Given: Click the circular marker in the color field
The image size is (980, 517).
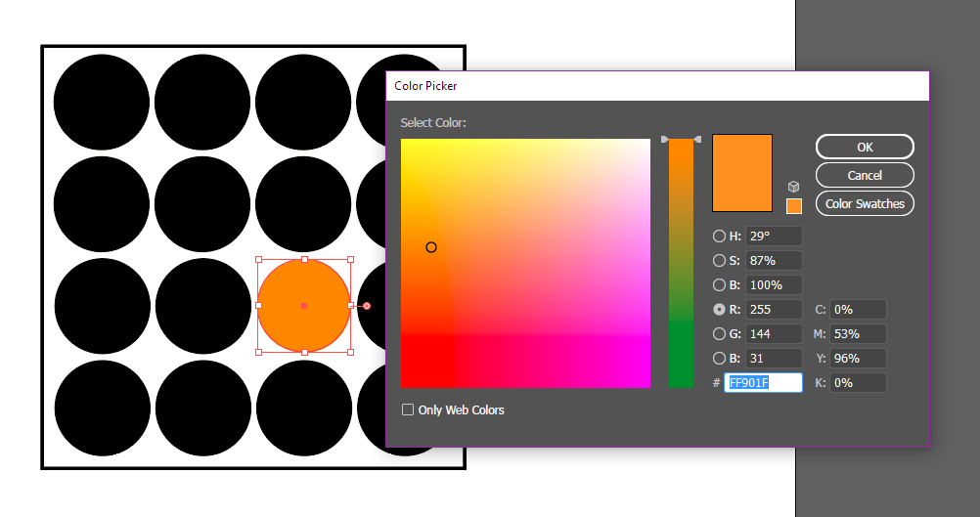Looking at the screenshot, I should [431, 247].
